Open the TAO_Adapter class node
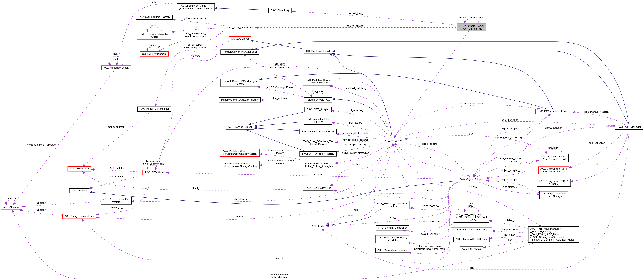The height and width of the screenshot is (280, 644). coord(79,191)
